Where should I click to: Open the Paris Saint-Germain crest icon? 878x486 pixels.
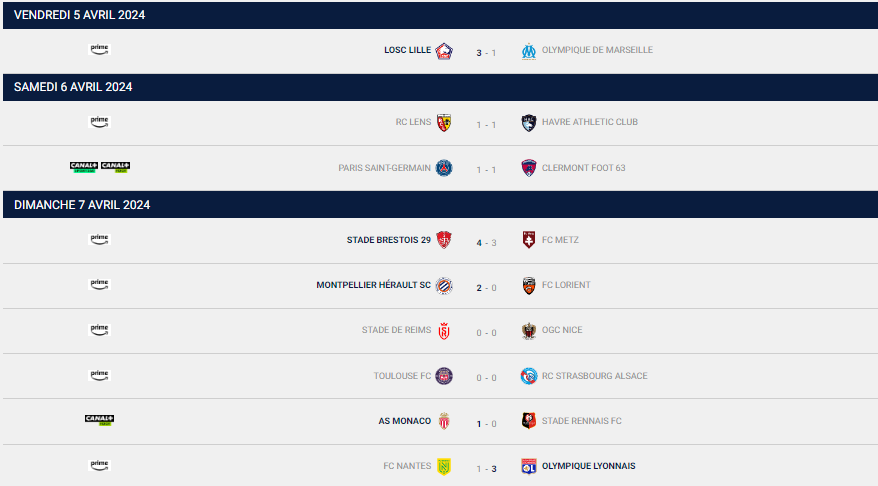coord(444,168)
